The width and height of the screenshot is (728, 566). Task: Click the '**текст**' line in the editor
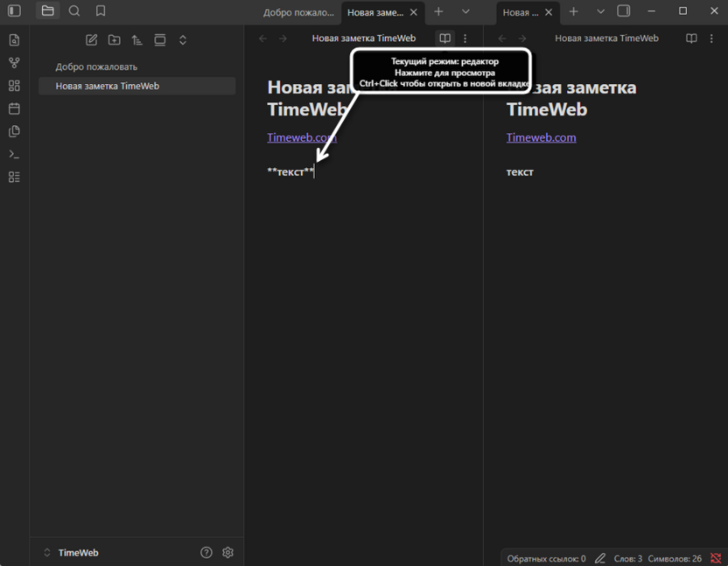(x=290, y=172)
